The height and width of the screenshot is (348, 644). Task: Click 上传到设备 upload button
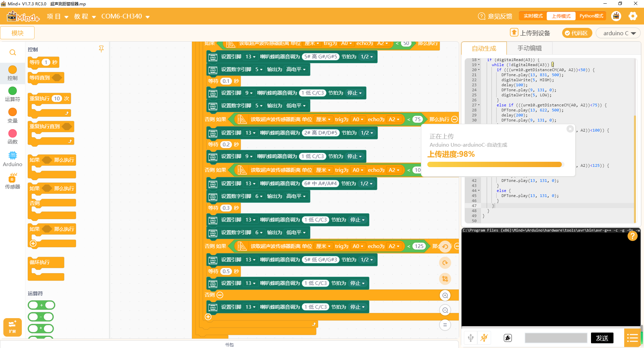pos(530,33)
